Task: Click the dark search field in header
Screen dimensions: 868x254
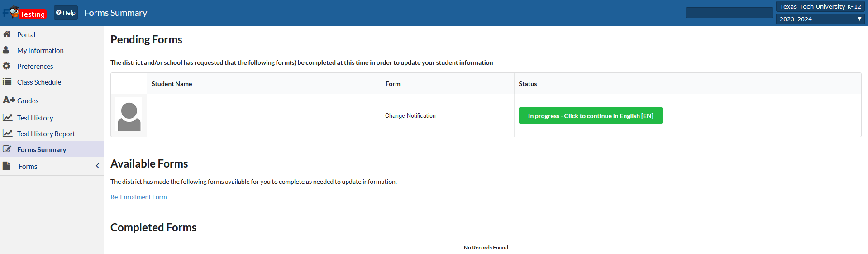Action: coord(729,13)
